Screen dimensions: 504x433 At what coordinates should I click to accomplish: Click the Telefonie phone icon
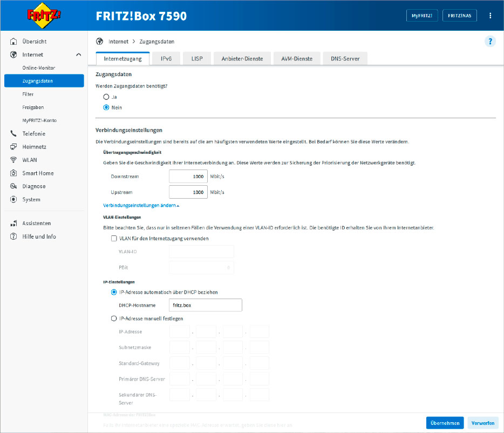tap(13, 133)
